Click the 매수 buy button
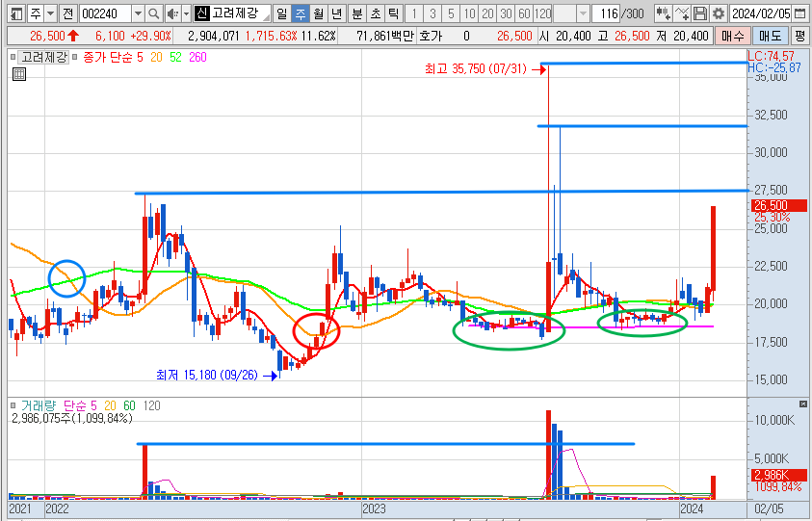The height and width of the screenshot is (521, 812). point(732,36)
